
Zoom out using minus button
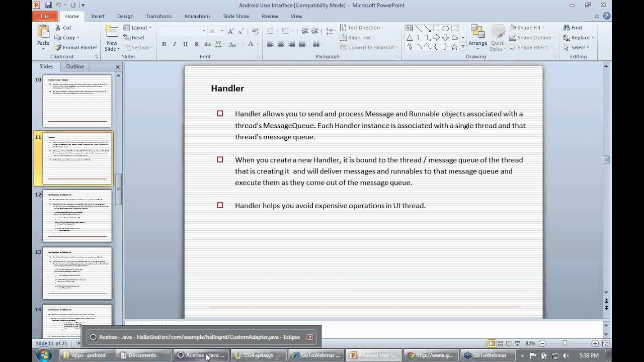542,343
